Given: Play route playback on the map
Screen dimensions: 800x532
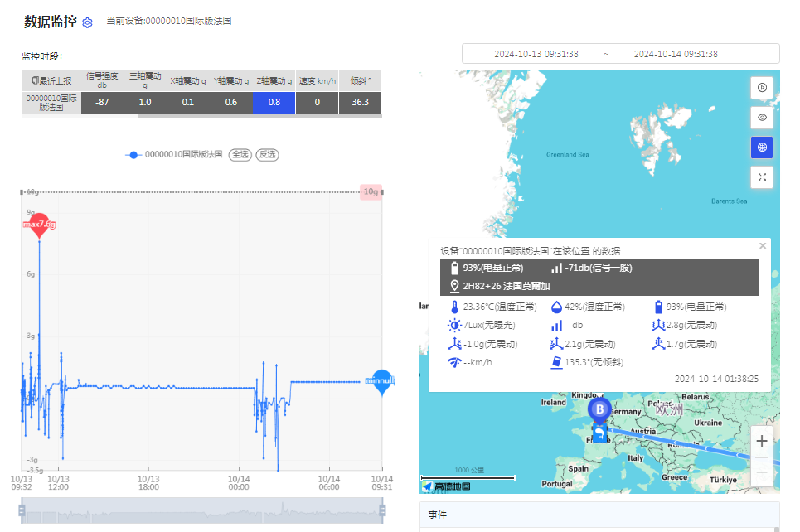Looking at the screenshot, I should [762, 87].
